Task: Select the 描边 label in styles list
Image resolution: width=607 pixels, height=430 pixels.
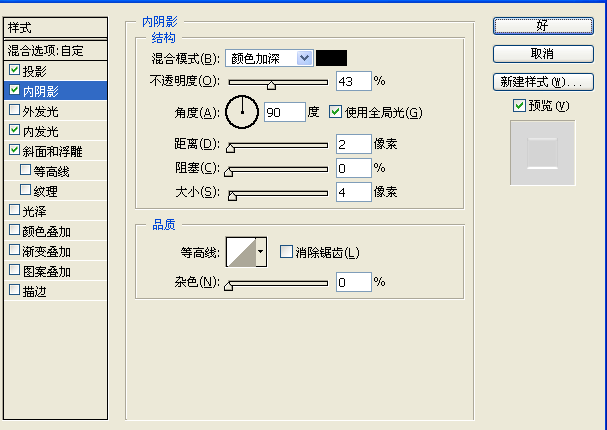Action: coord(34,291)
